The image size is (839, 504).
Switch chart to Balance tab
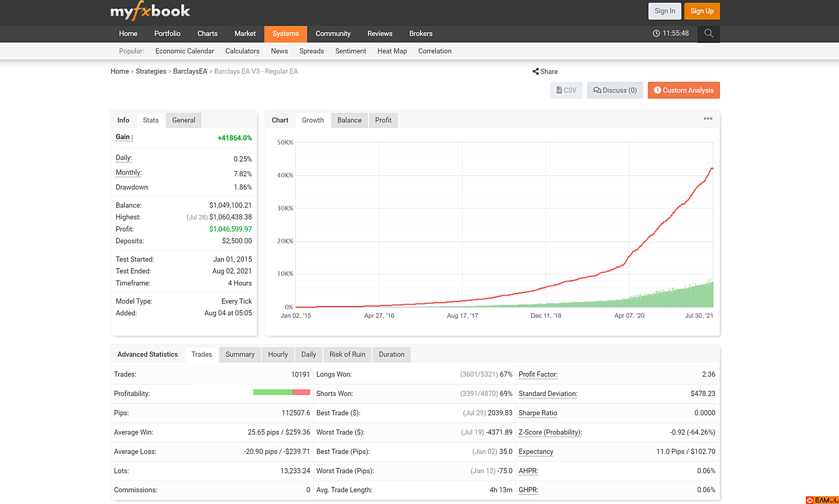click(x=349, y=120)
